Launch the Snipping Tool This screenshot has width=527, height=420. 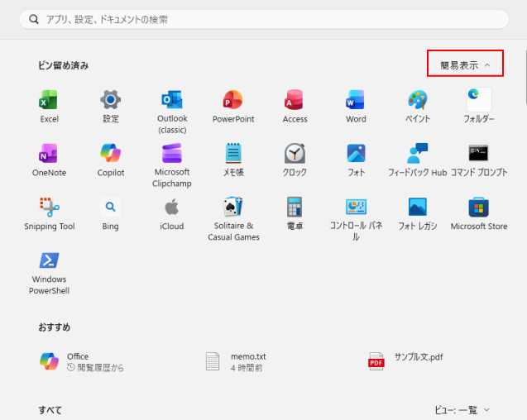49,213
